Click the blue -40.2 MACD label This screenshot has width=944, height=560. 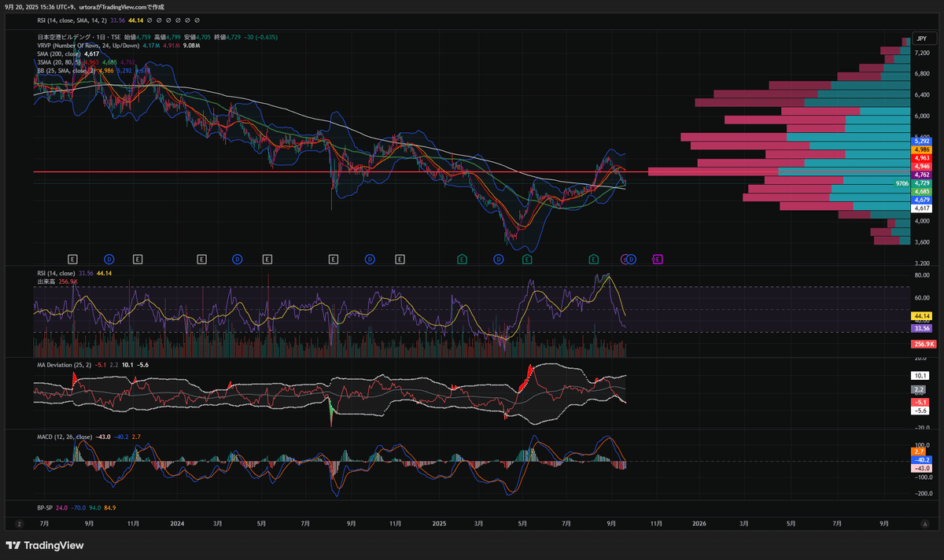pos(922,459)
